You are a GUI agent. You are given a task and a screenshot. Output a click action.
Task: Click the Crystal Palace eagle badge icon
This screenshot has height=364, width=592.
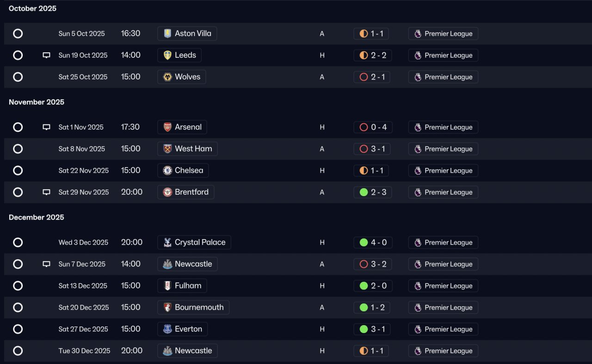coord(167,242)
